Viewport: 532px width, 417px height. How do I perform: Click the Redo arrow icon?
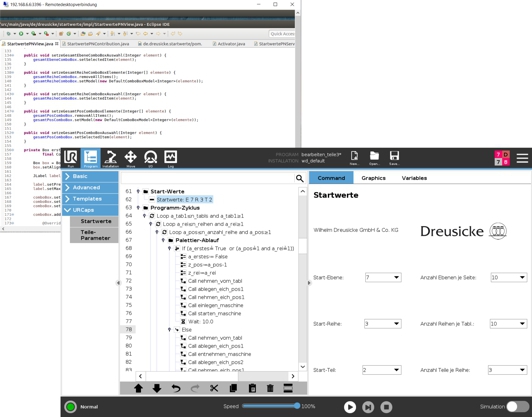click(195, 388)
